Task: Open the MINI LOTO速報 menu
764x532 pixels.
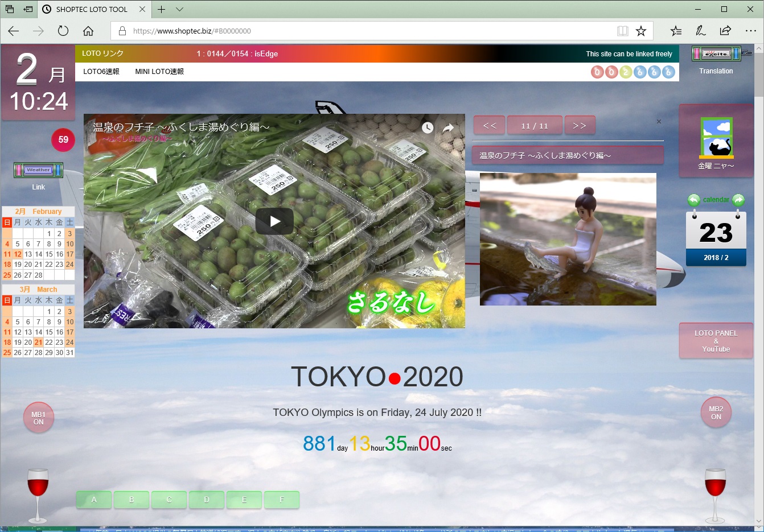Action: [x=159, y=72]
